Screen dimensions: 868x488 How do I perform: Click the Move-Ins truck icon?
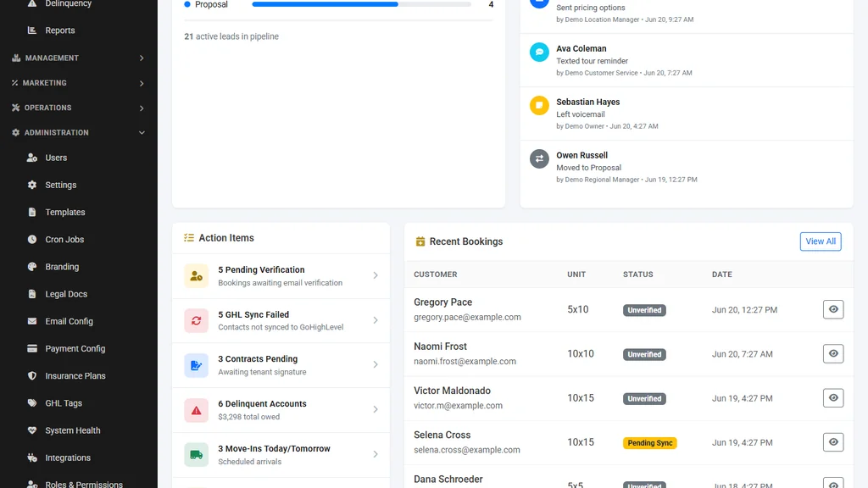(x=196, y=455)
